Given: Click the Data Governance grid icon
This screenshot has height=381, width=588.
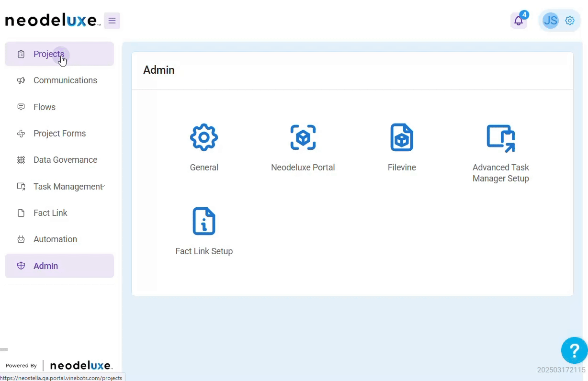Looking at the screenshot, I should (21, 160).
